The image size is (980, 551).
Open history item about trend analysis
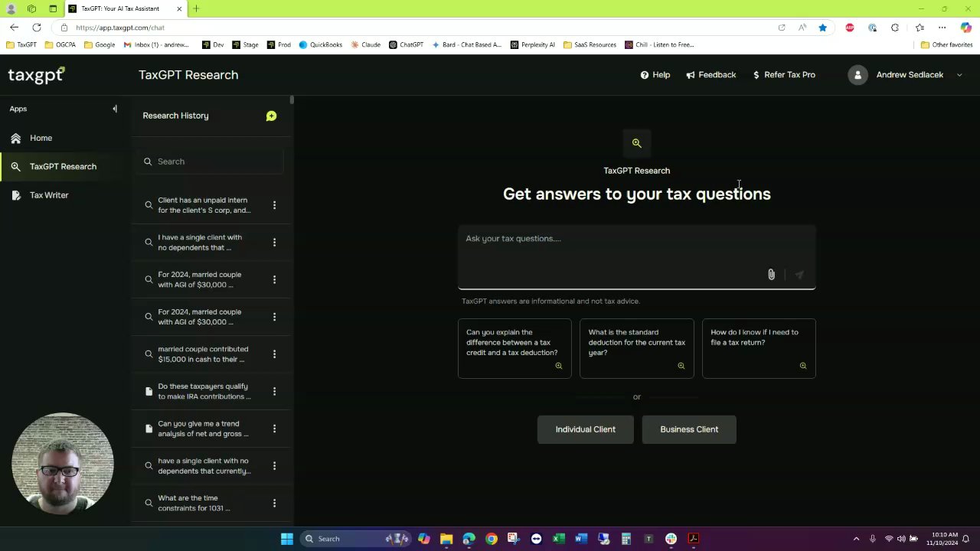203,429
